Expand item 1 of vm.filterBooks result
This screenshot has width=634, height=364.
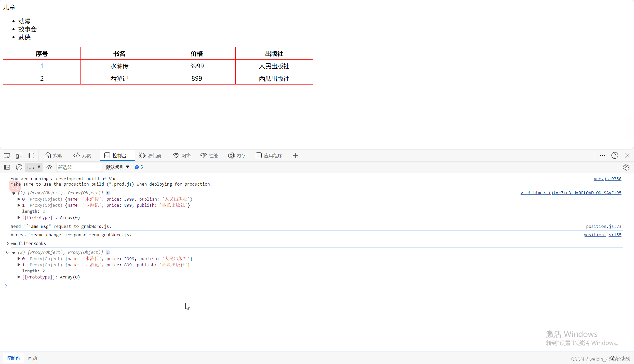(19, 265)
